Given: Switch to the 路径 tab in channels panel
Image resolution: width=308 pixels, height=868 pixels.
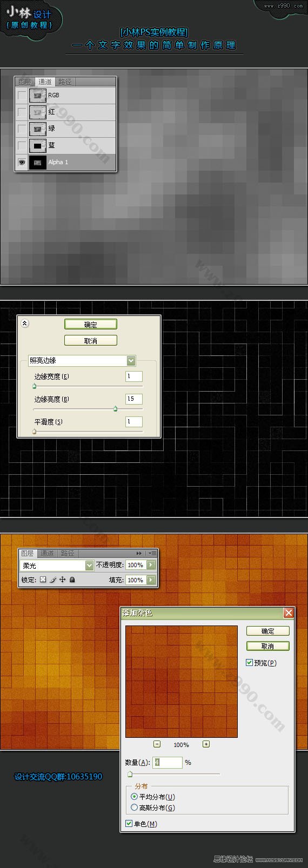Looking at the screenshot, I should click(x=65, y=82).
